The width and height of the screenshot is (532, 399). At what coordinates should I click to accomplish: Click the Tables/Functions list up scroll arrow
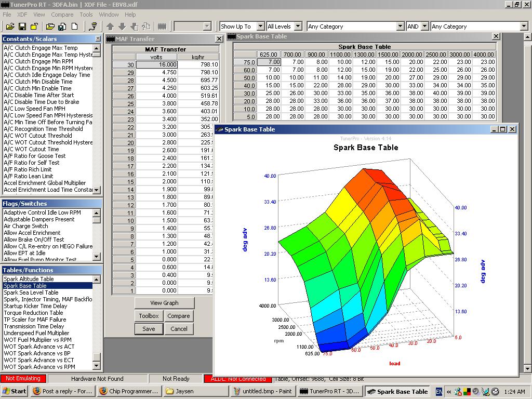[97, 279]
